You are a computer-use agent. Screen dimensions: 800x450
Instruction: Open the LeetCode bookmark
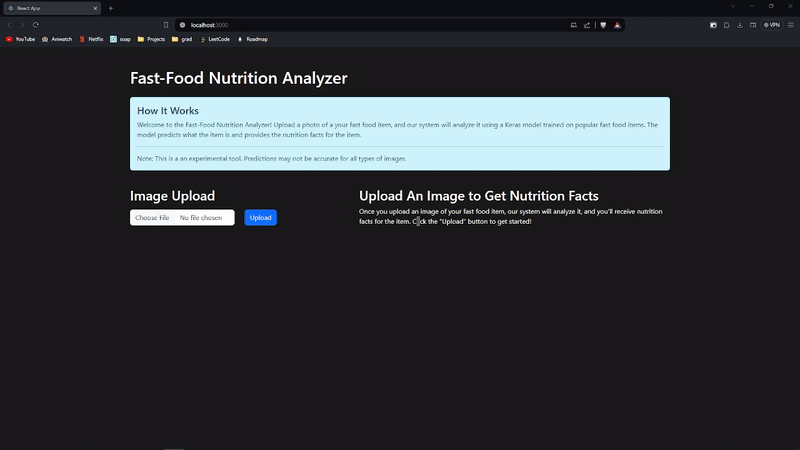(214, 39)
